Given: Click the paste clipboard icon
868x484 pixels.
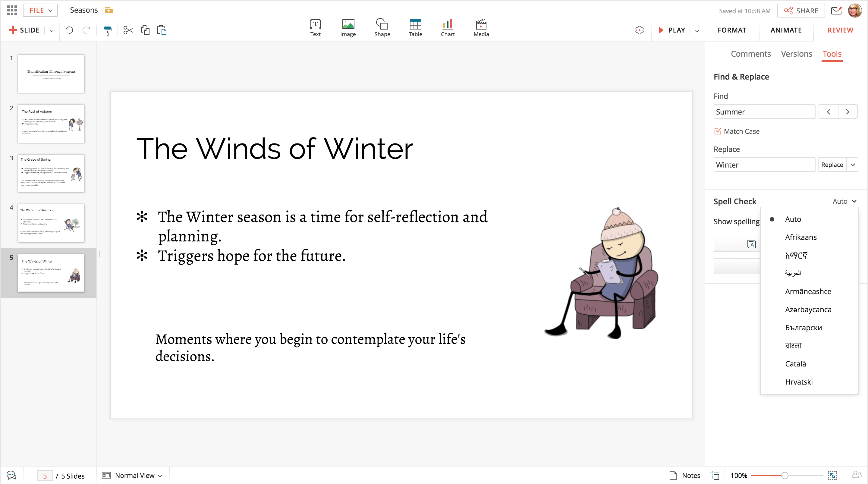Looking at the screenshot, I should (162, 30).
